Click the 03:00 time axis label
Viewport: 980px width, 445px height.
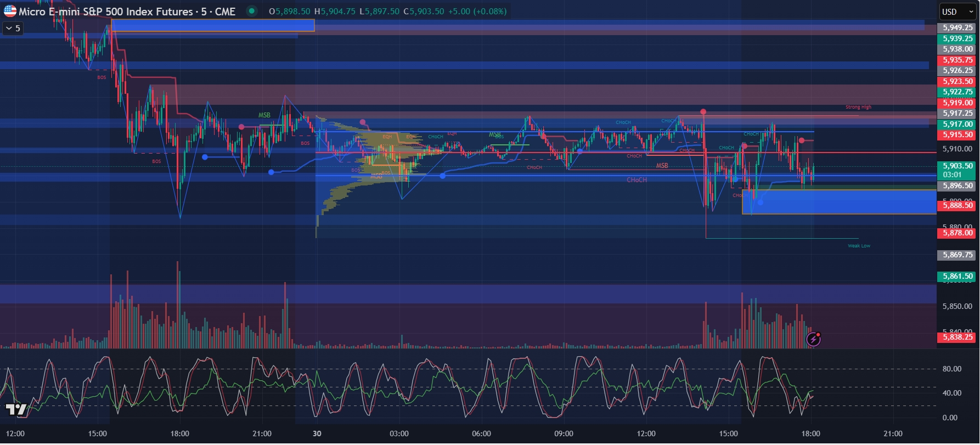pos(399,433)
